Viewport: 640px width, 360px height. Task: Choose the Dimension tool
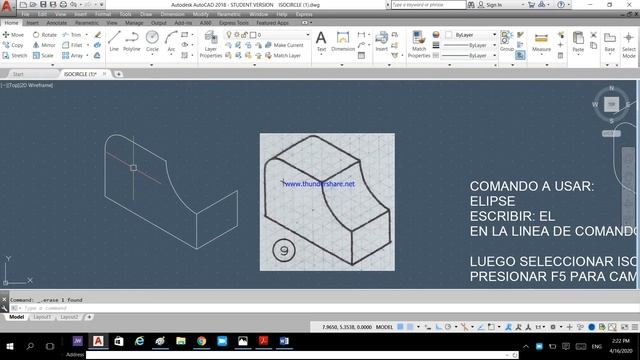pyautogui.click(x=343, y=41)
